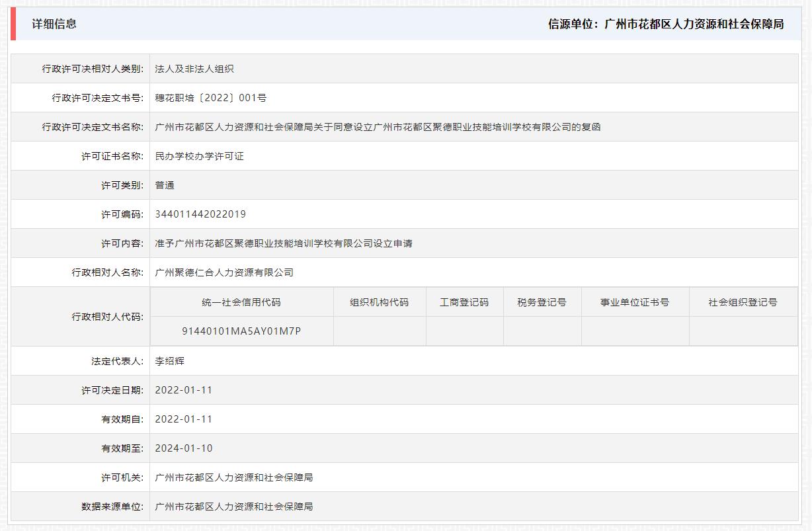The height and width of the screenshot is (531, 812).
Task: Click the 税务登记号 column header
Action: coord(542,302)
